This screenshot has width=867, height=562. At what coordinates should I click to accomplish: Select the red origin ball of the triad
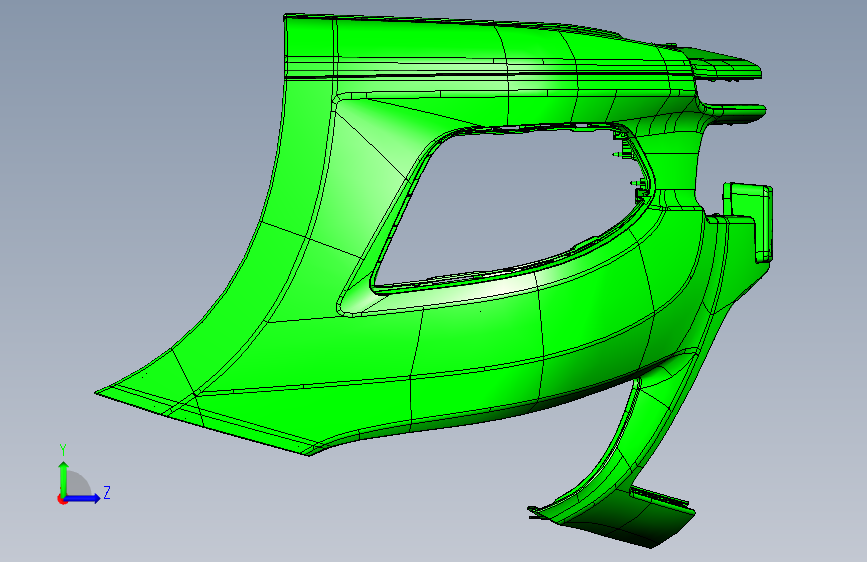61,499
